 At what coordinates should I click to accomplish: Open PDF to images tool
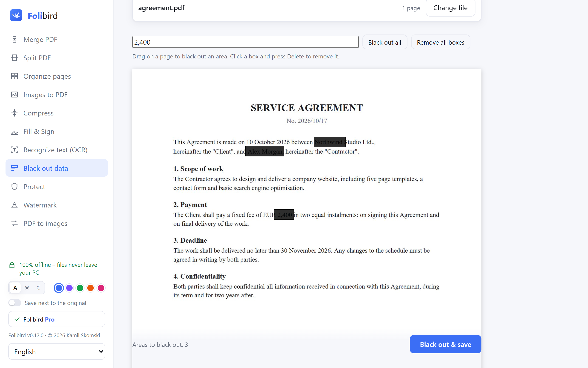(x=57, y=223)
